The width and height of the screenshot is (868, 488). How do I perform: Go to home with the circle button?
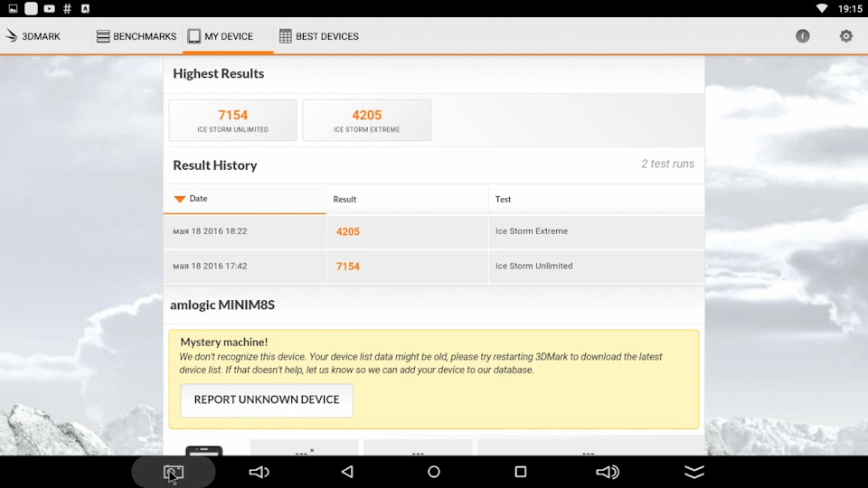pyautogui.click(x=434, y=472)
